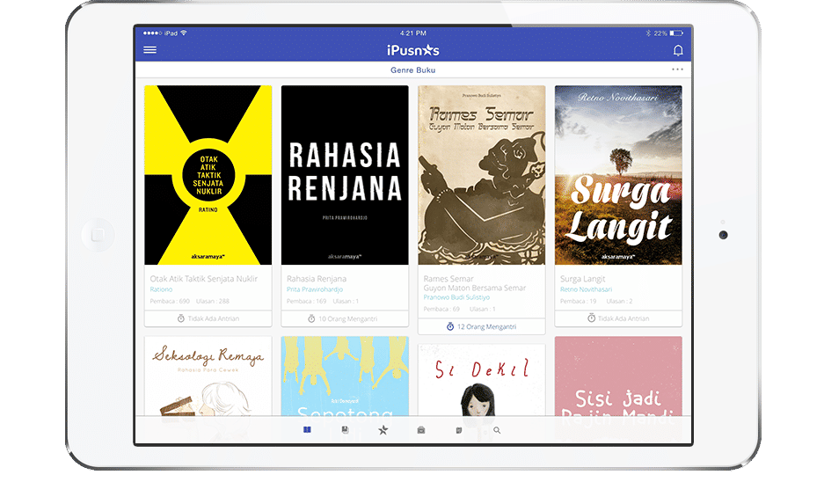Tap clock icon beside 10 Orang Mengantri
Viewport: 824px width, 504px height.
tap(311, 318)
